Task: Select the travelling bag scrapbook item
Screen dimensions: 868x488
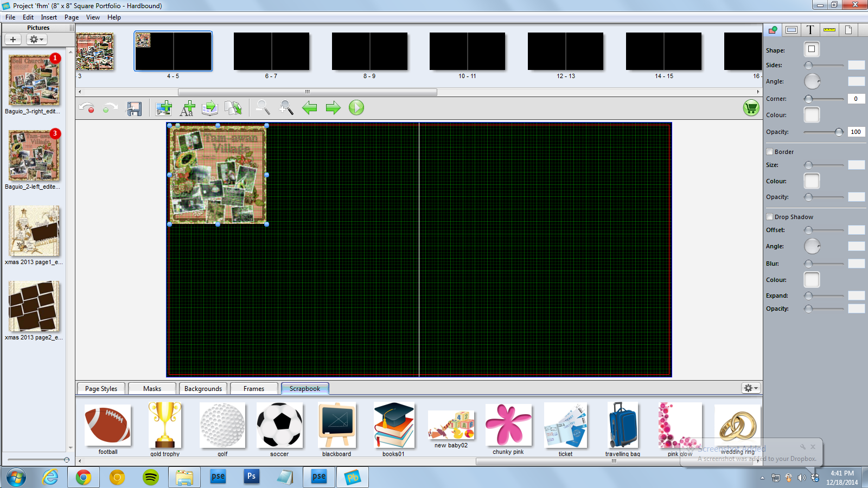Action: coord(623,426)
